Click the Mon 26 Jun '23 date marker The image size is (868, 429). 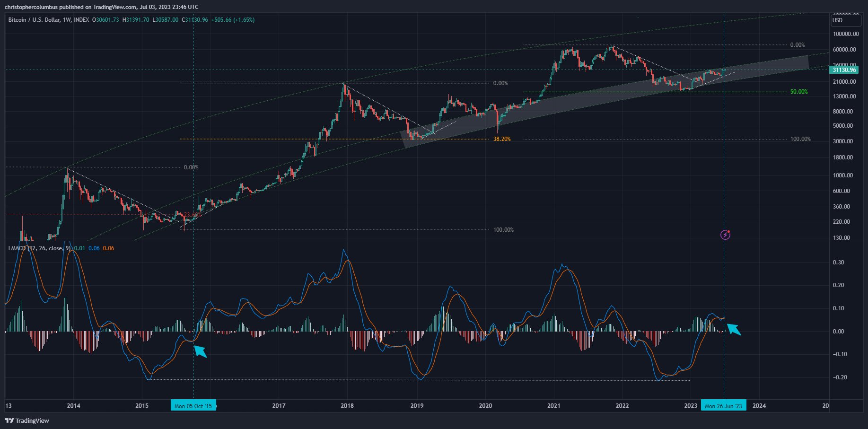[x=723, y=406]
